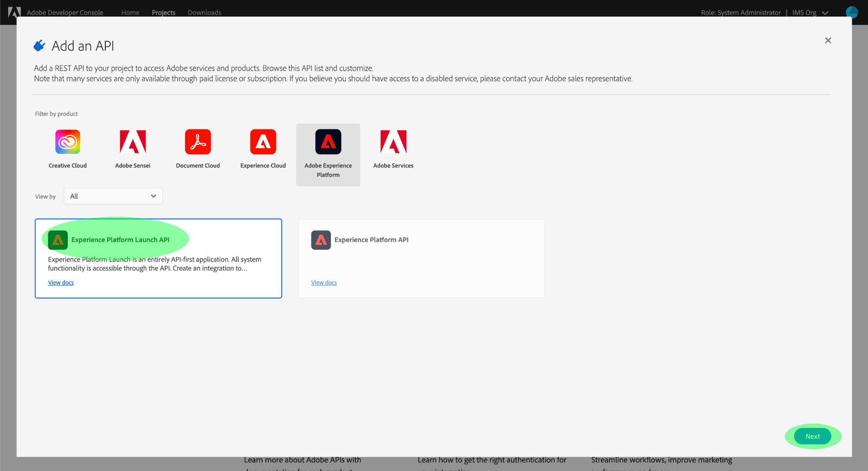Switch to the Downloads tab
This screenshot has height=471, width=868.
(204, 13)
